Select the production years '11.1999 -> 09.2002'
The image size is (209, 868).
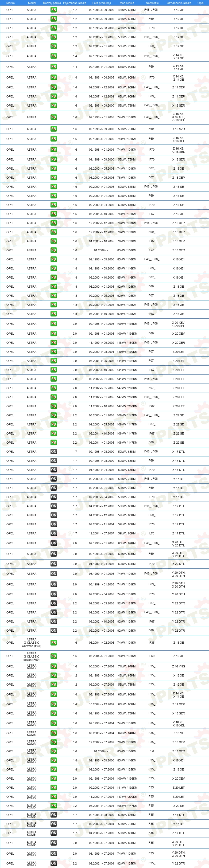[102, 343]
